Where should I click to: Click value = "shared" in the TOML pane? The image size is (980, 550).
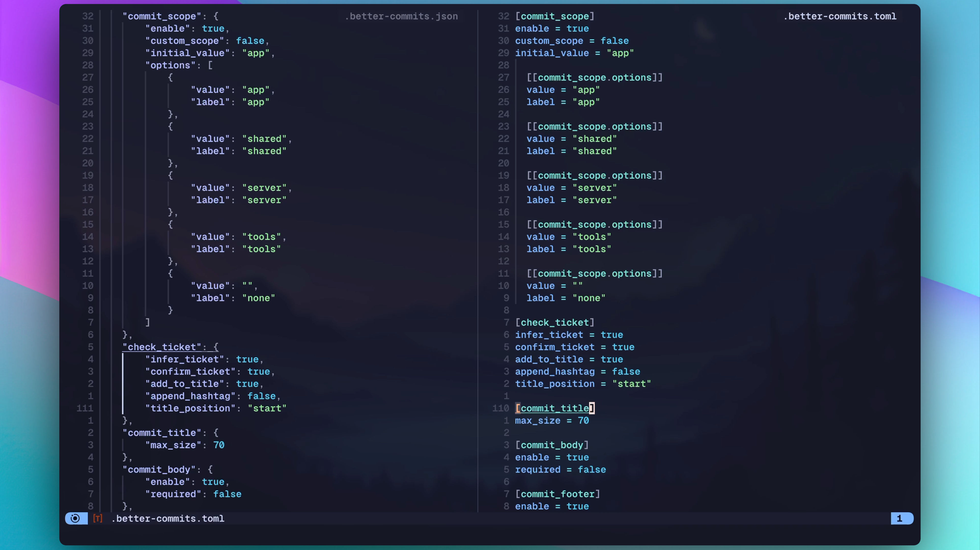[x=571, y=139]
